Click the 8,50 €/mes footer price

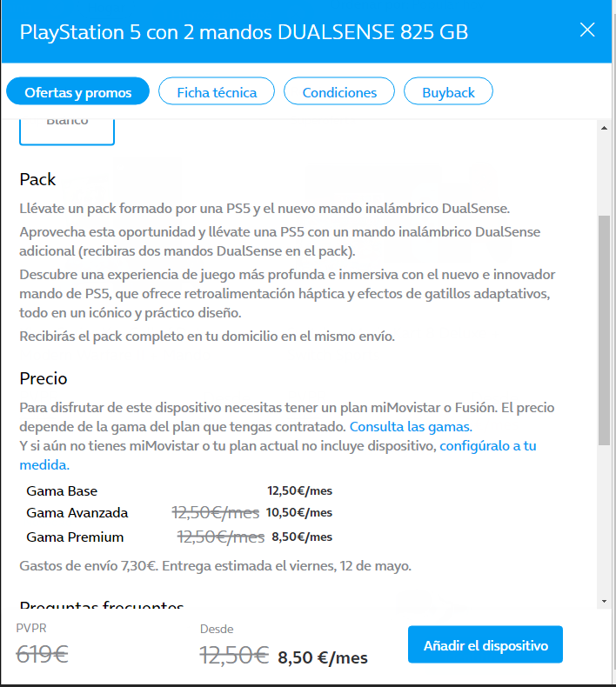tap(323, 658)
